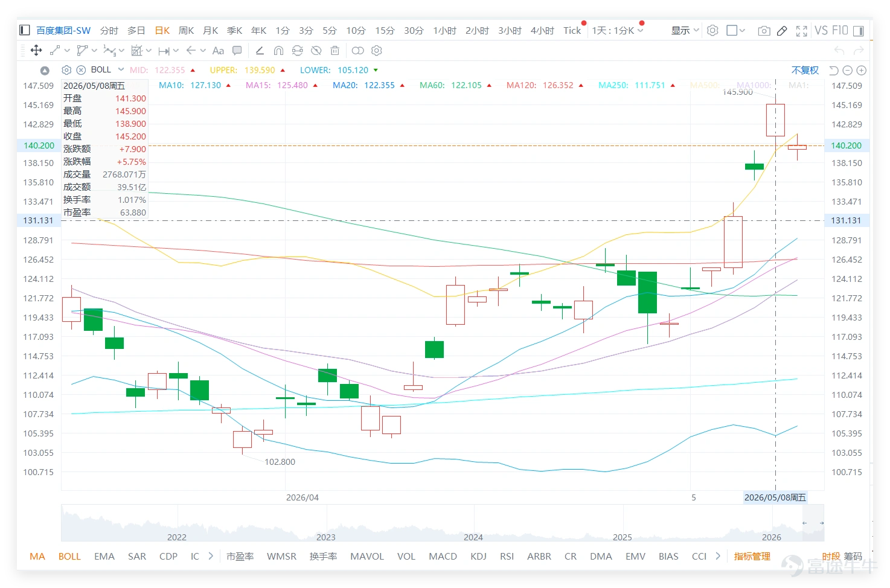Toggle the MA main indicator
This screenshot has height=588, width=890.
[x=37, y=556]
